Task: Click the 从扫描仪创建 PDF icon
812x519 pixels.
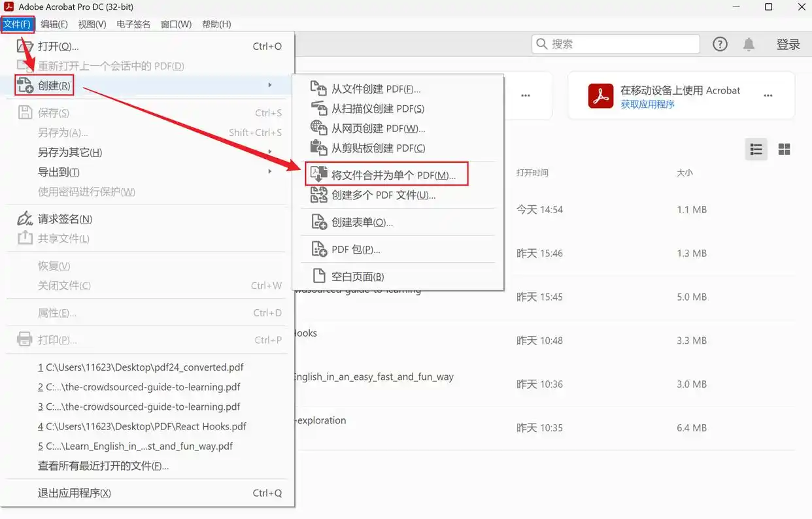Action: coord(318,109)
